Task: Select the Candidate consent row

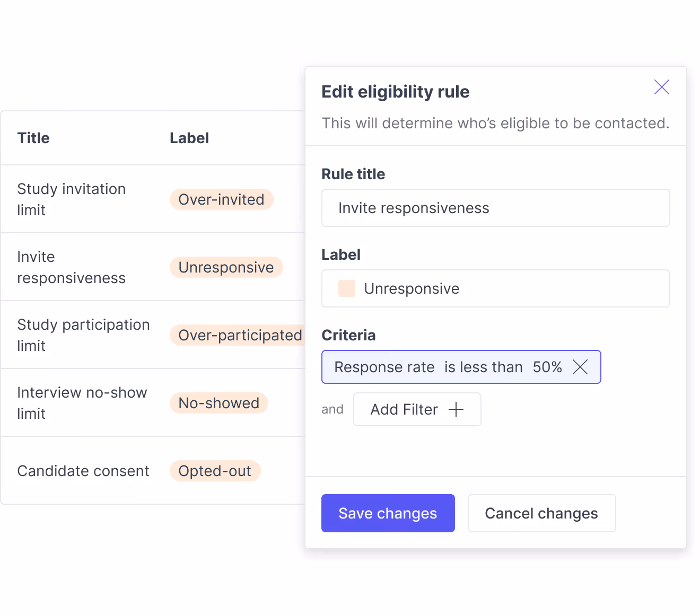Action: tap(83, 471)
